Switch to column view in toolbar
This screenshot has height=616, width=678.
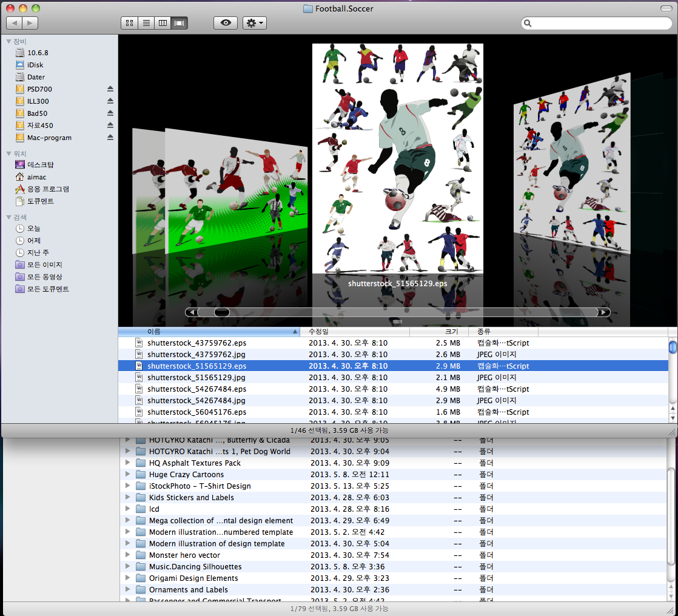click(x=163, y=23)
